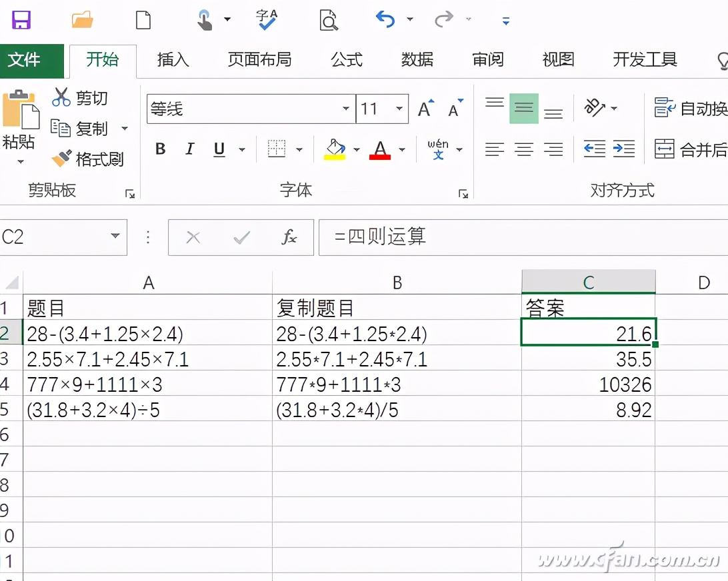Click the Wrap Text icon

pyautogui.click(x=665, y=108)
